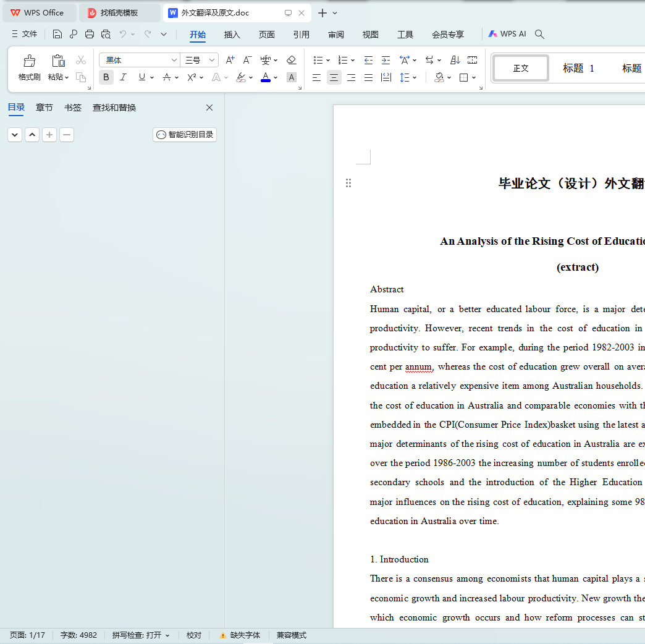The height and width of the screenshot is (644, 645).
Task: Open the font name dropdown 黑体
Action: (174, 61)
